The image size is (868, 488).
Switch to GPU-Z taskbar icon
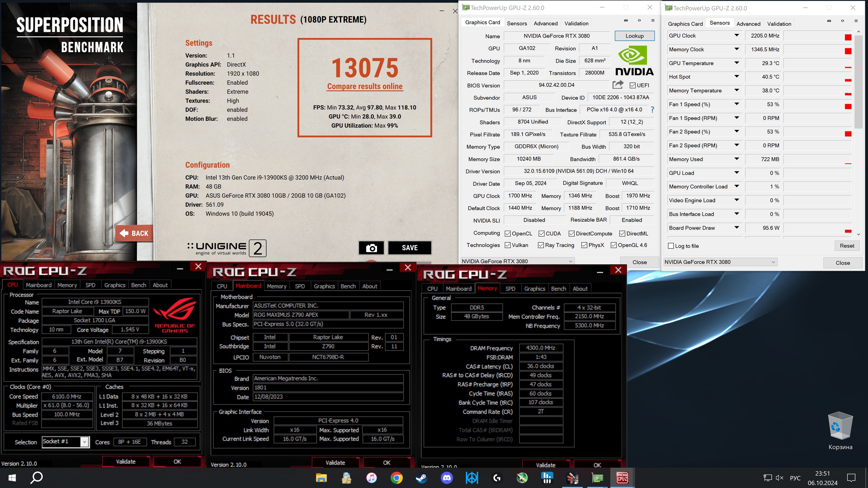(x=597, y=478)
